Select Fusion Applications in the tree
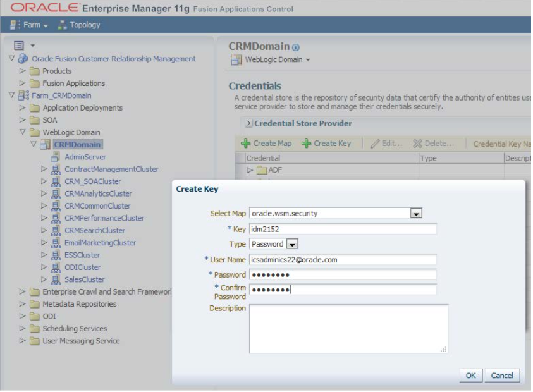Screen dimensions: 533x392 coord(74,83)
